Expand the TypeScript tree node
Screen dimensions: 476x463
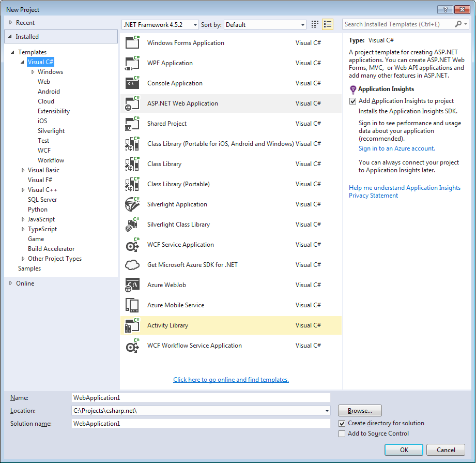pos(23,229)
